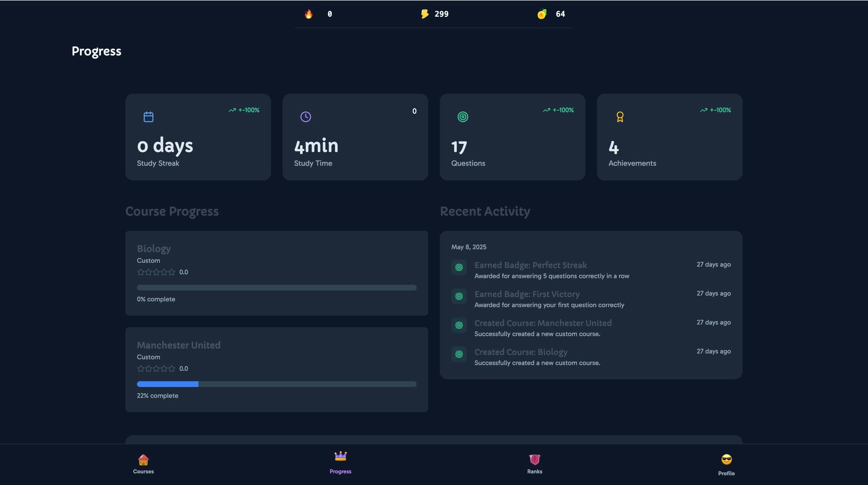Click the Biology 0% progress bar
868x485 pixels.
[276, 288]
